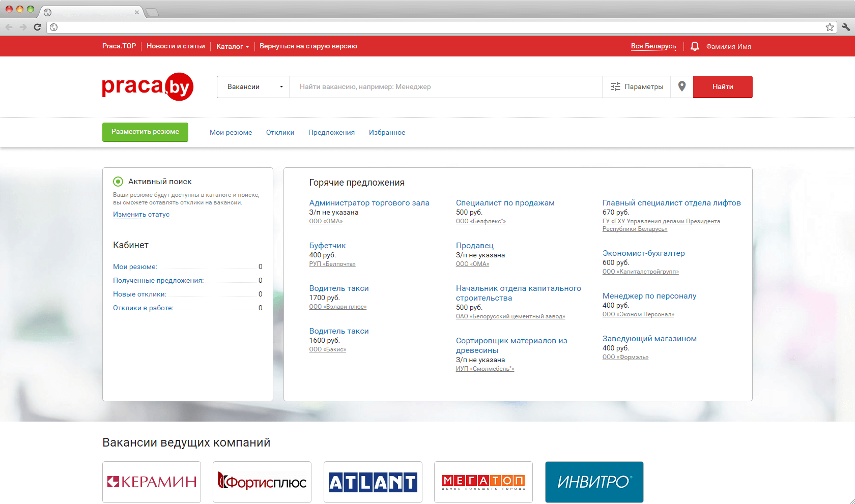Reload the page with browser refresh icon
Image resolution: width=855 pixels, height=504 pixels.
[x=37, y=27]
